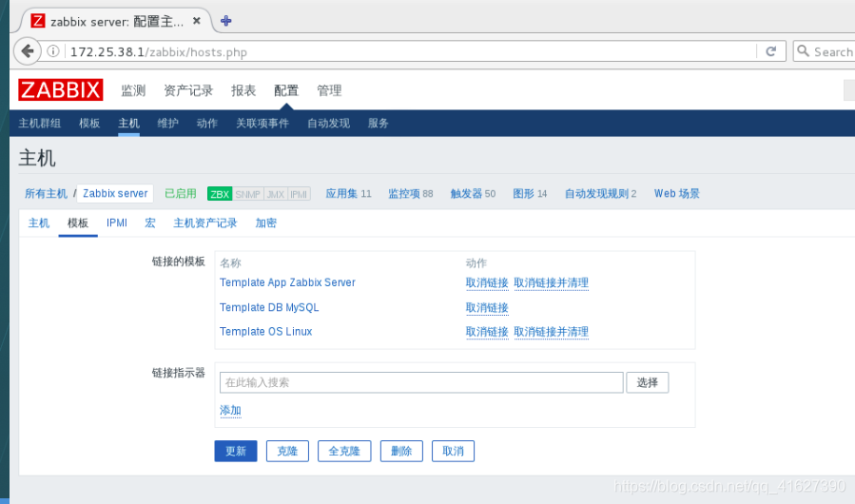Open the 资产记录 top menu

pyautogui.click(x=188, y=90)
